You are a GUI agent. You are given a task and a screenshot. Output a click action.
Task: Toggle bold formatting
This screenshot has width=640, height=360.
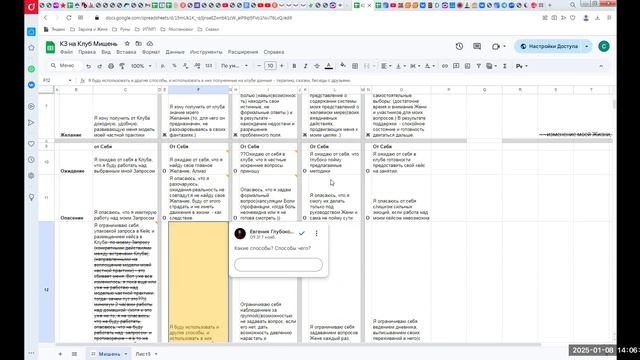point(294,66)
